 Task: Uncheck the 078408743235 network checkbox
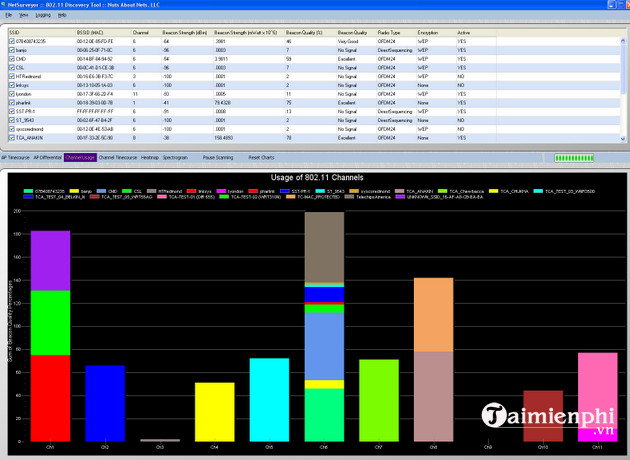pos(12,41)
